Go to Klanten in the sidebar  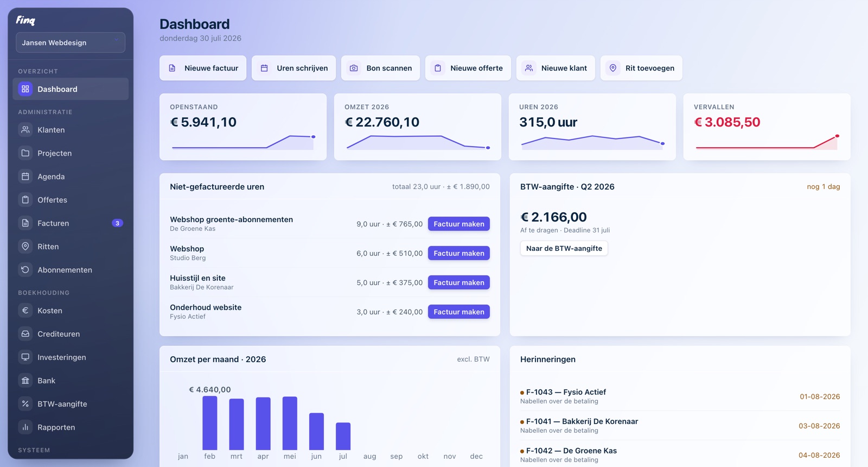click(x=71, y=130)
